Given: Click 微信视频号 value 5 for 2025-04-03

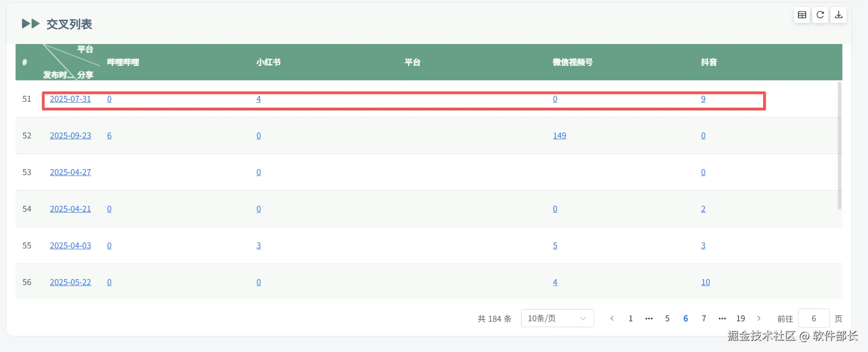Looking at the screenshot, I should point(555,246).
